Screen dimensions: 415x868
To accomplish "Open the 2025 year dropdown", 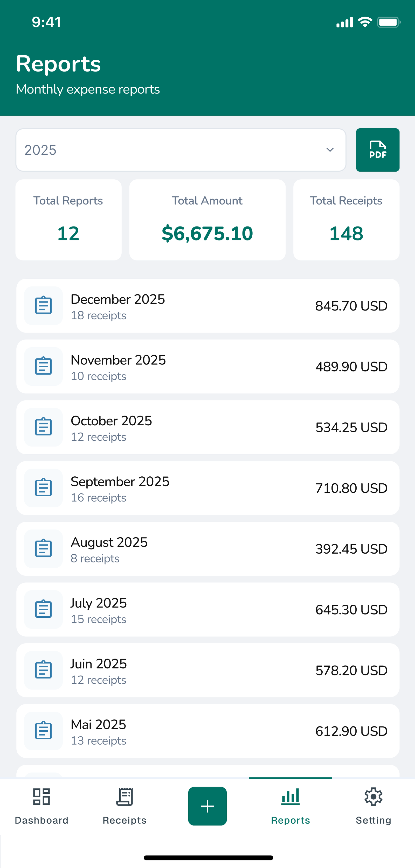I will tap(181, 150).
